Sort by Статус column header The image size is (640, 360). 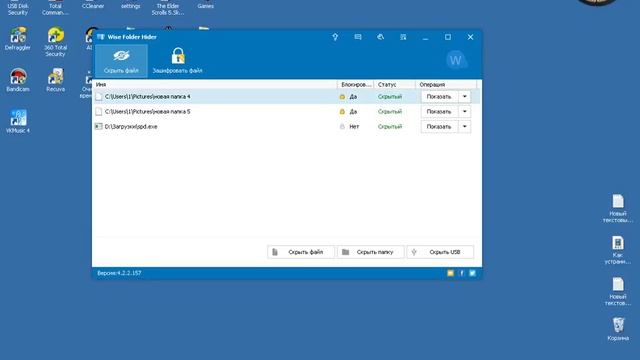[395, 84]
